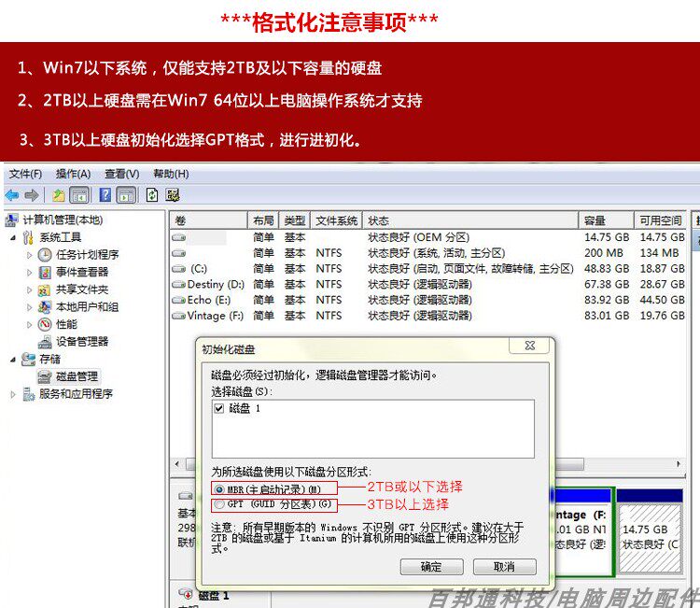
Task: Open the 文件(F) menu
Action: tap(25, 174)
